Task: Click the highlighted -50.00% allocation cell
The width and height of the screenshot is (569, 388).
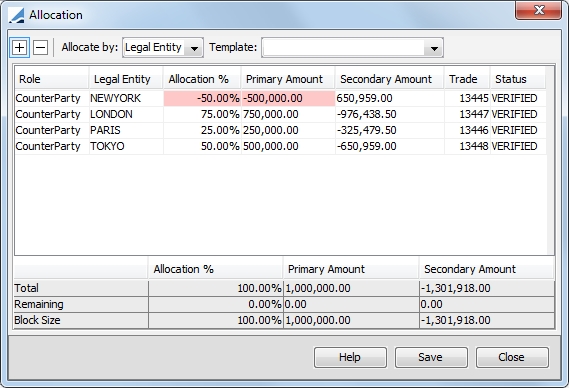Action: pyautogui.click(x=202, y=98)
